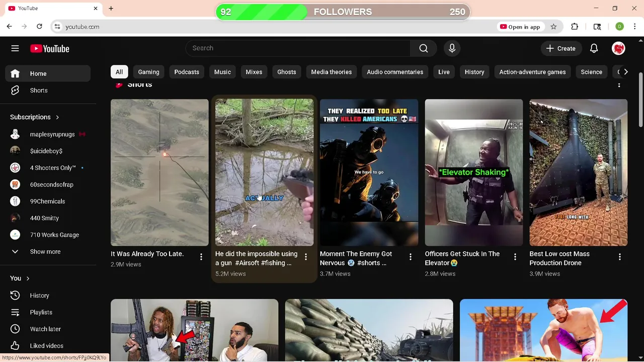This screenshot has height=362, width=644.
Task: Play the Airsoft fishing short thumbnail
Action: point(264,172)
